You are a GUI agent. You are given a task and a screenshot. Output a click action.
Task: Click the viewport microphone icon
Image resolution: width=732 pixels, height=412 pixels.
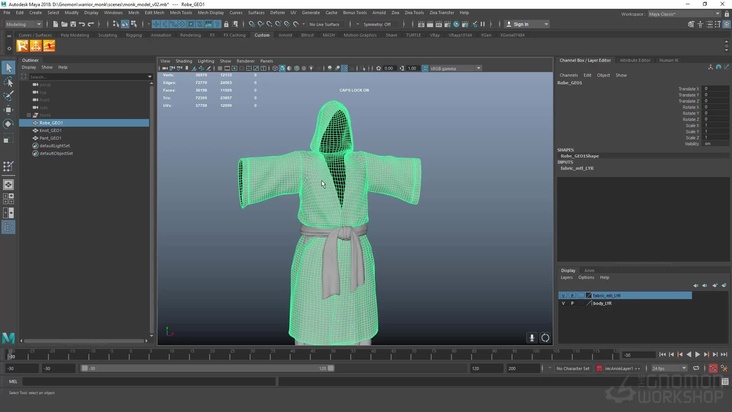click(x=531, y=337)
